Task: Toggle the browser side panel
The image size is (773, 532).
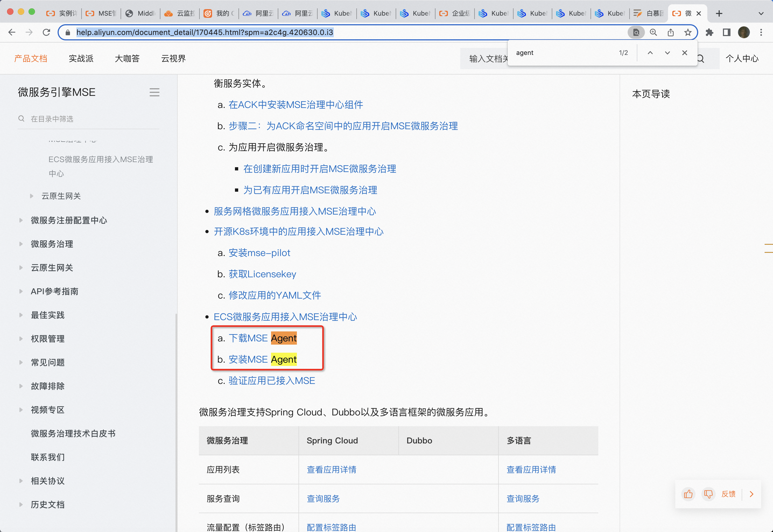Action: (x=727, y=32)
